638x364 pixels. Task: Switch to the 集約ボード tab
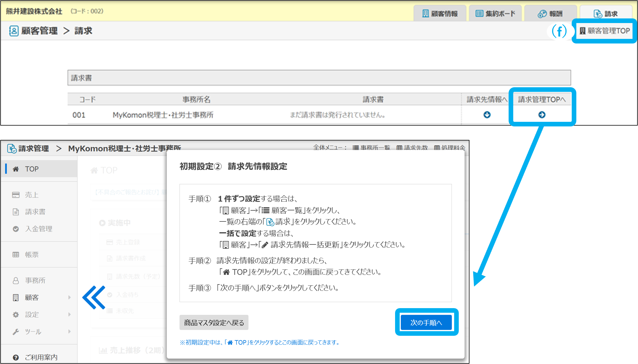(495, 14)
